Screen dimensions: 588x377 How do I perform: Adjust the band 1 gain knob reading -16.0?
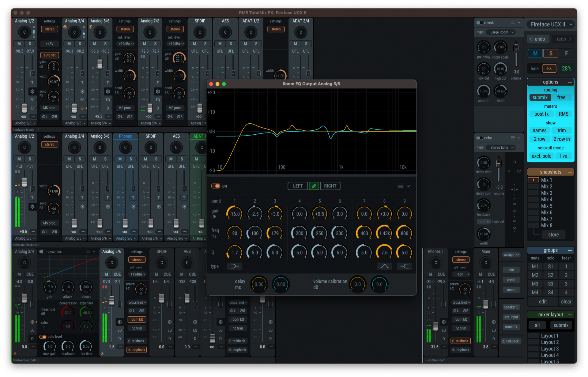235,214
